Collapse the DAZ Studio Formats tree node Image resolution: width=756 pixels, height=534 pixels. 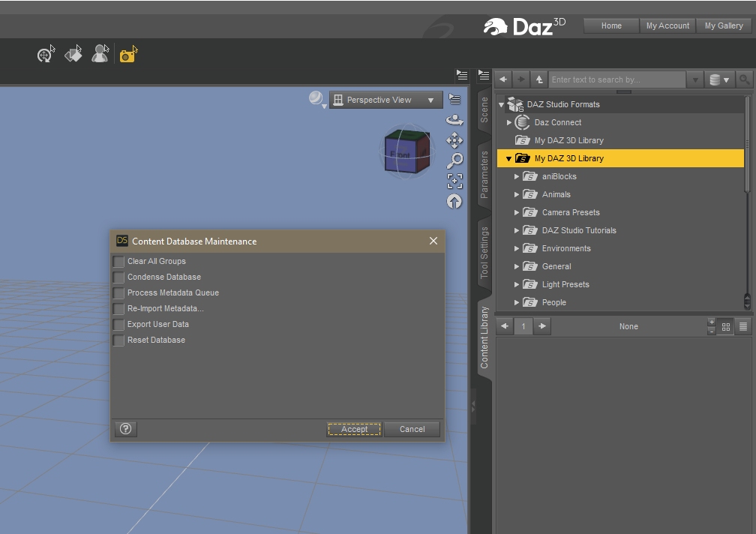[502, 104]
